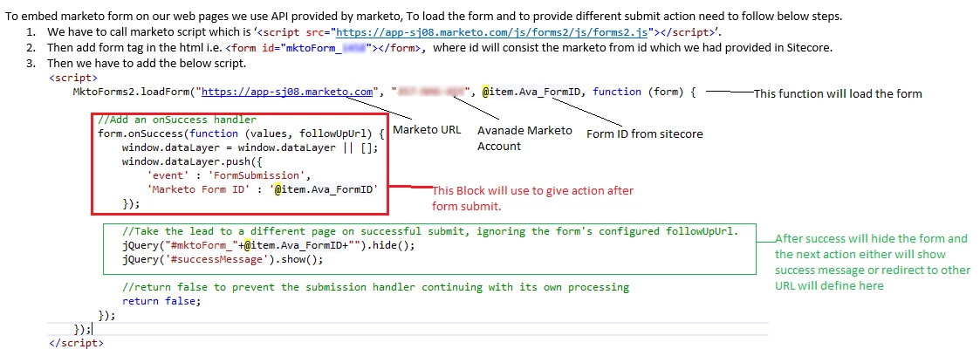The width and height of the screenshot is (980, 356).
Task: Click the 'Avanade Marketo Account' annotation label
Action: pos(524,138)
